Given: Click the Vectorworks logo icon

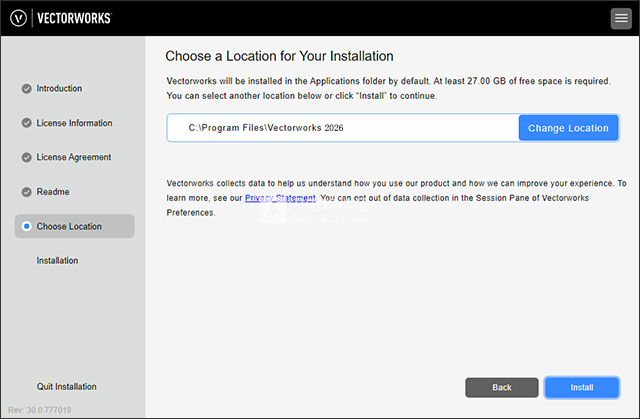Looking at the screenshot, I should [x=18, y=18].
